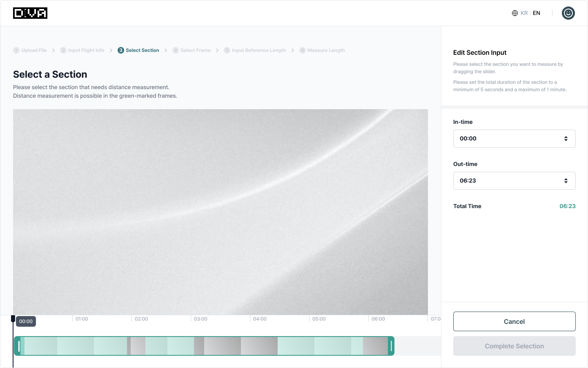Image resolution: width=588 pixels, height=368 pixels.
Task: Click the right section slider handle
Action: [391, 346]
